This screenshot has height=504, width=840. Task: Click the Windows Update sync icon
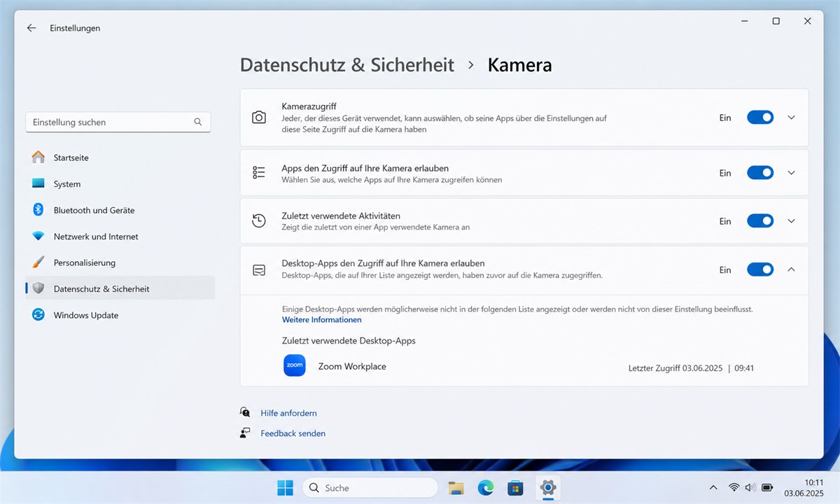pyautogui.click(x=38, y=315)
